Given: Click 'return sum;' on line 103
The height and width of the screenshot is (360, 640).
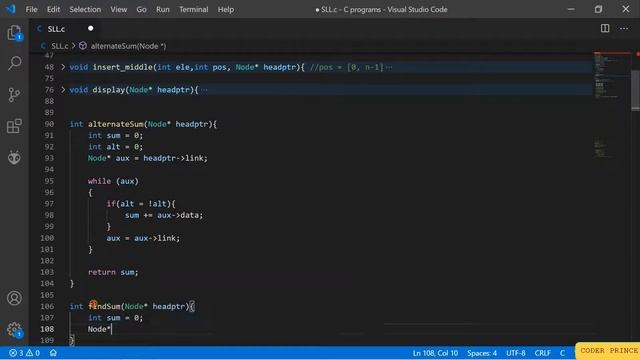Looking at the screenshot, I should (113, 272).
